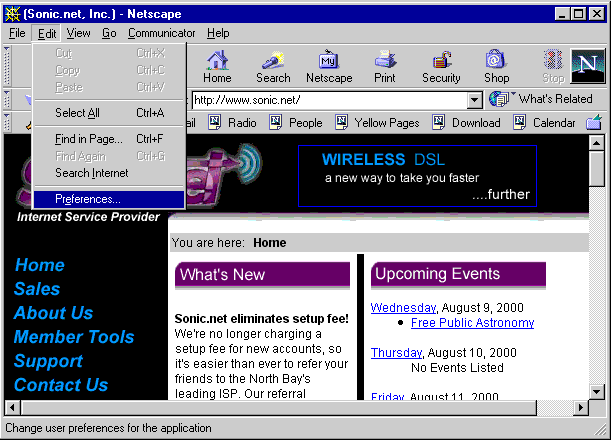Click the 'Internet Service Provider' tagline
The height and width of the screenshot is (440, 611).
pos(88,217)
